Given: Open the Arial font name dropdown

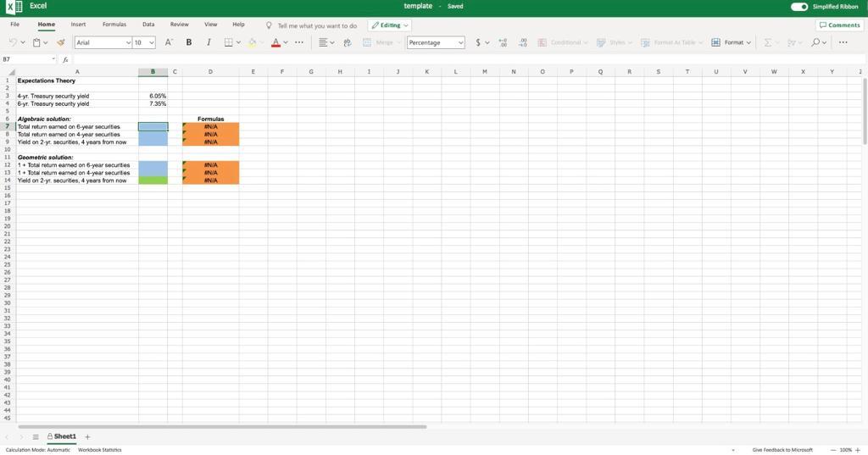Looking at the screenshot, I should (x=128, y=42).
